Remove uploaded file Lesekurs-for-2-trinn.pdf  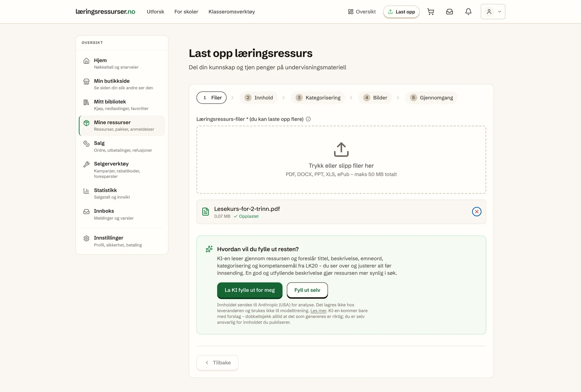tap(477, 212)
